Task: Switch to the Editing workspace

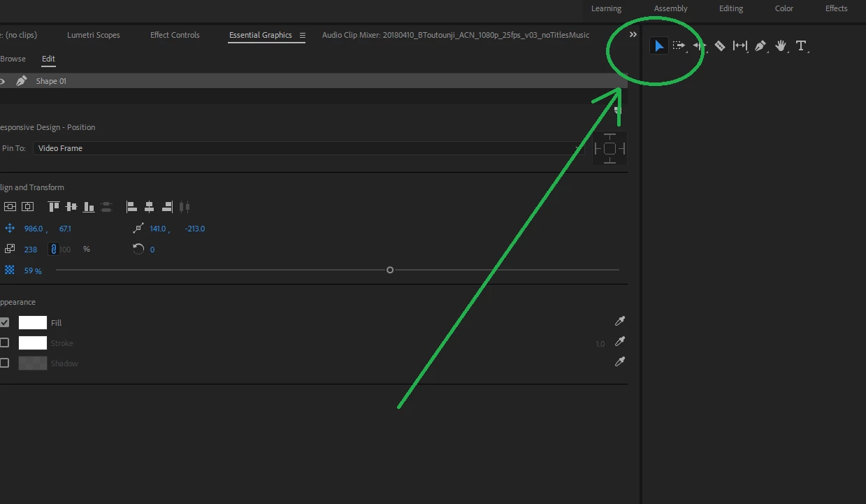Action: click(x=731, y=8)
